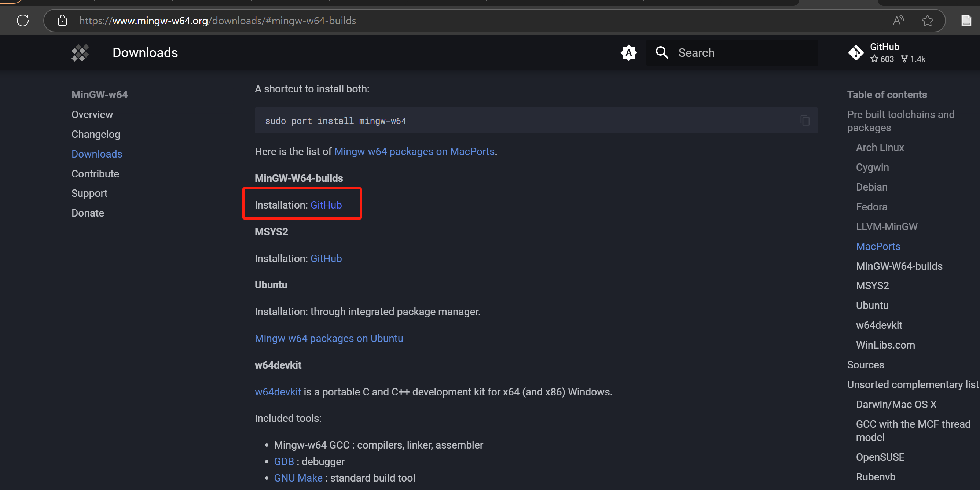Bookmark this page with the star icon
This screenshot has height=490, width=980.
tap(928, 21)
